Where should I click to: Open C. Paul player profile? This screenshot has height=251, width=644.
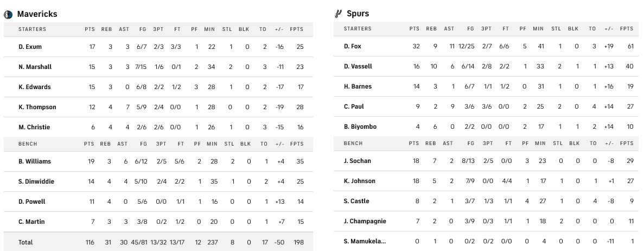pos(354,106)
